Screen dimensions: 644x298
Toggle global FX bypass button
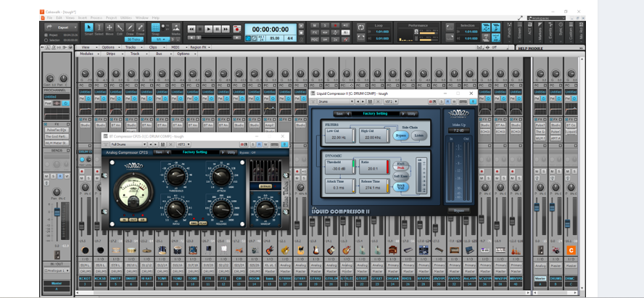pos(315,33)
